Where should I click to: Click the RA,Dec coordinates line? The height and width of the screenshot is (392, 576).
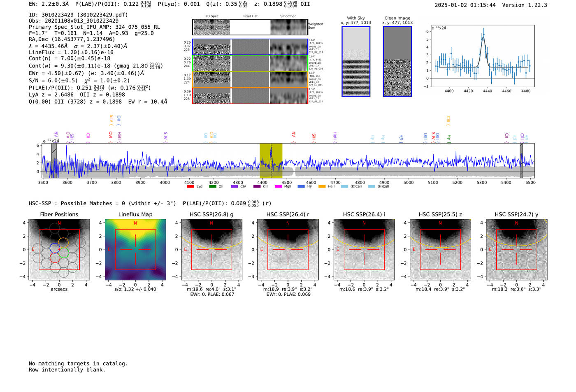tap(72, 39)
